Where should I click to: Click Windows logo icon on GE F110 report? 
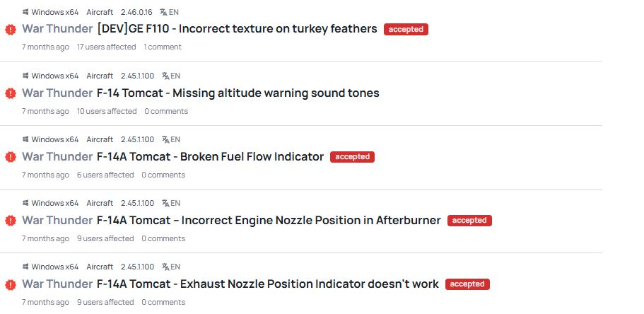coord(25,12)
